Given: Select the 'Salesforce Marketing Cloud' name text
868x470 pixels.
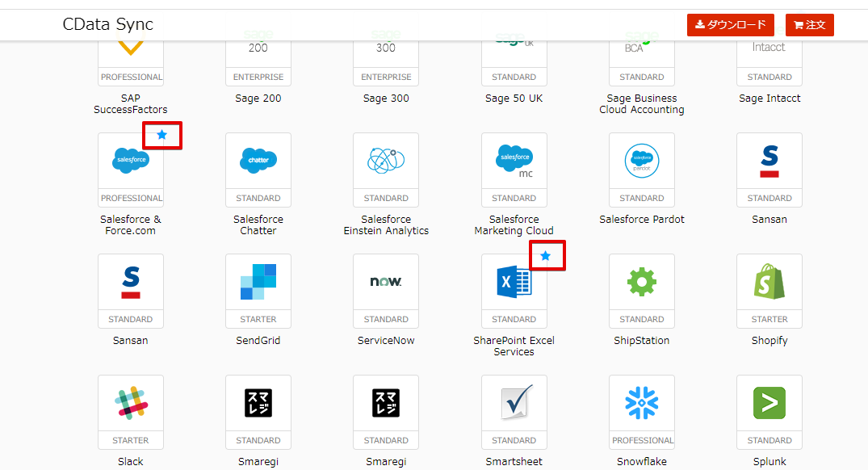Looking at the screenshot, I should click(x=514, y=225).
